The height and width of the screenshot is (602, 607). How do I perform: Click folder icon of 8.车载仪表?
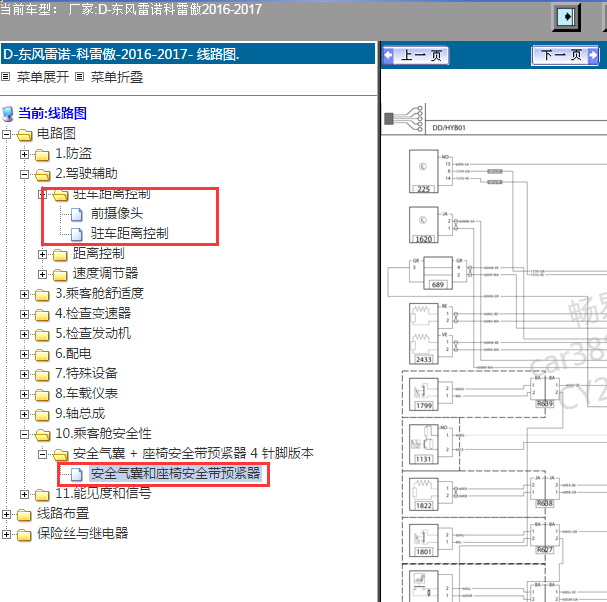[x=42, y=394]
